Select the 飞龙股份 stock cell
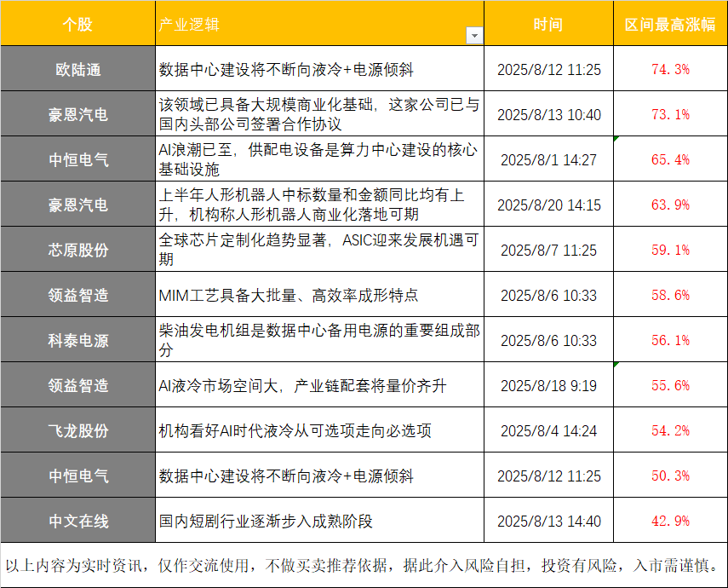Viewport: 728px width, 588px height. (x=78, y=429)
